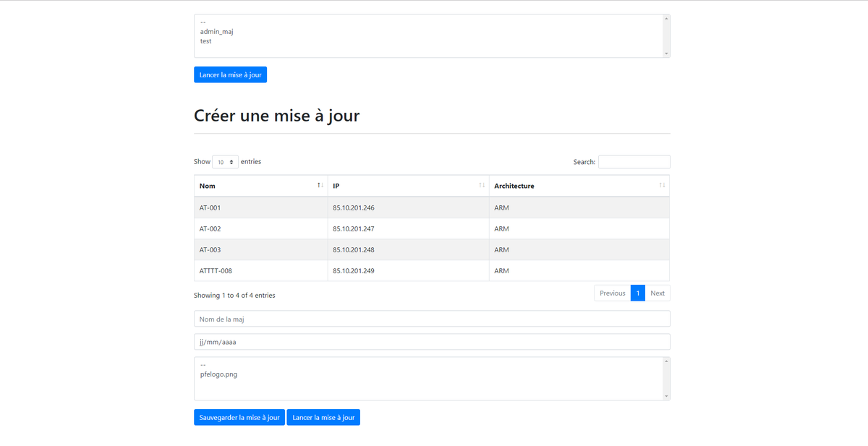Screen dimensions: 868x446
Task: Click the Search input field
Action: coord(634,162)
